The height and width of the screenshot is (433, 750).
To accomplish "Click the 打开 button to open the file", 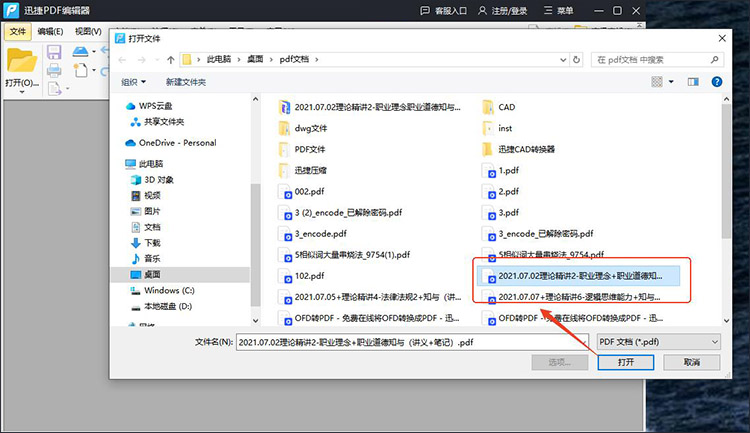I will pyautogui.click(x=626, y=362).
